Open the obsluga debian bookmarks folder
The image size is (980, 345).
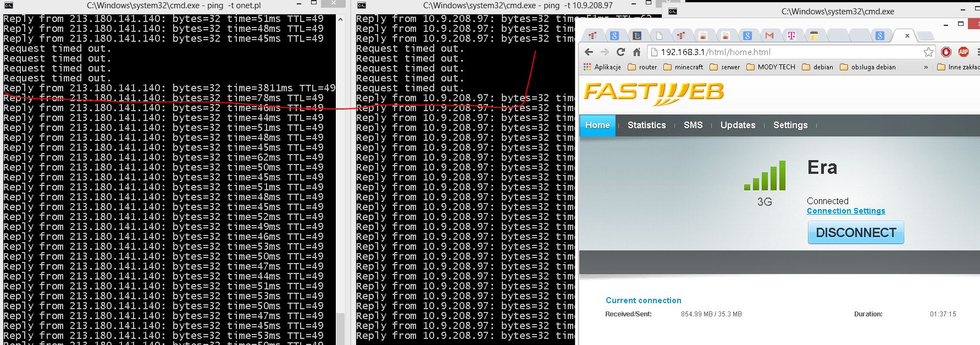pos(868,67)
